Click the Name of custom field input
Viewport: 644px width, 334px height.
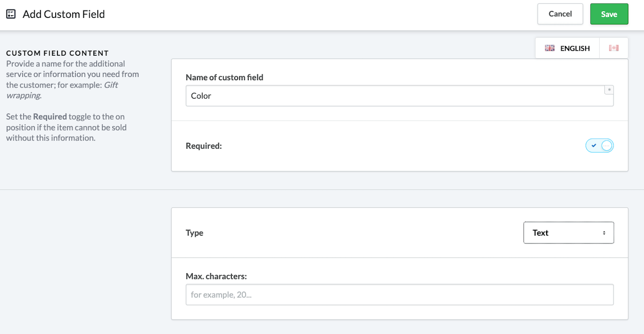click(399, 96)
